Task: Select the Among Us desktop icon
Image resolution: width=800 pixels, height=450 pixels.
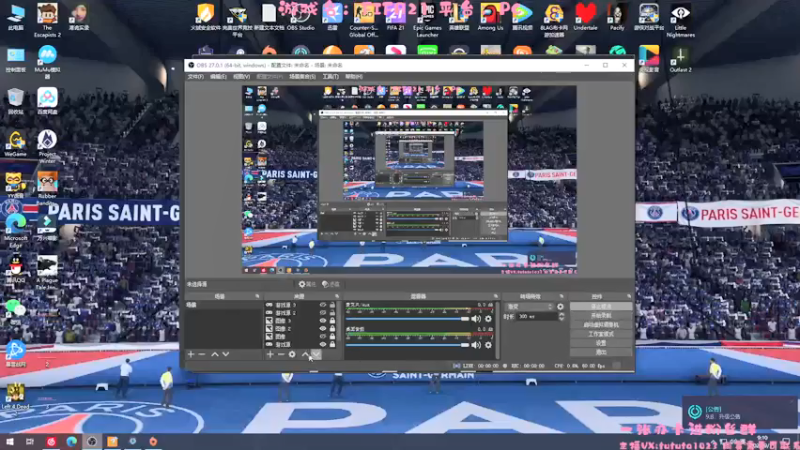Action: pos(490,17)
